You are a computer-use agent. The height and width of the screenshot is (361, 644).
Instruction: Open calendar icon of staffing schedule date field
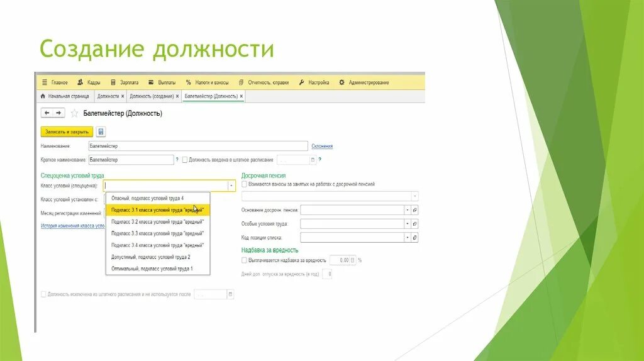(313, 160)
